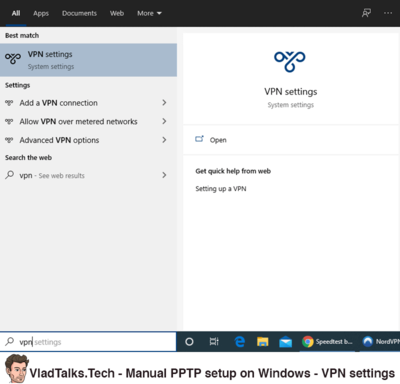Click the Search the web heading

click(28, 157)
